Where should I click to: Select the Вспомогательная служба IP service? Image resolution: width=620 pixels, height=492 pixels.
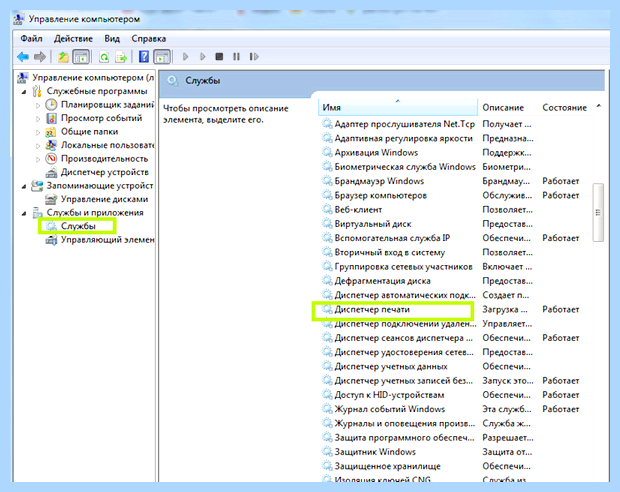tap(392, 238)
